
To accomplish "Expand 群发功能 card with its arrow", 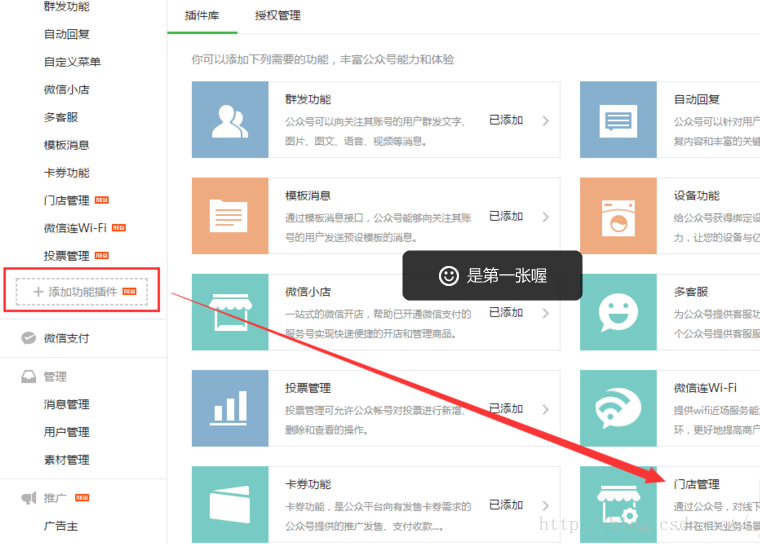I will tap(546, 121).
